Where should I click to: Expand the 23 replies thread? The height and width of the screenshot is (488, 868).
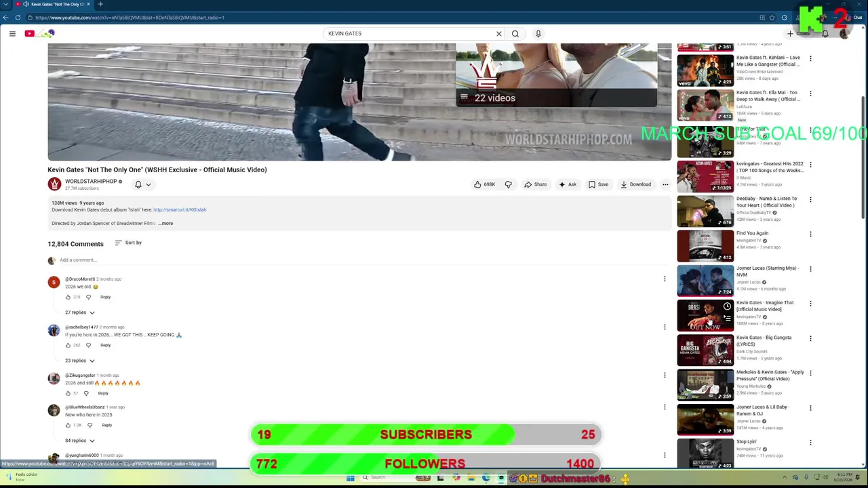point(80,361)
